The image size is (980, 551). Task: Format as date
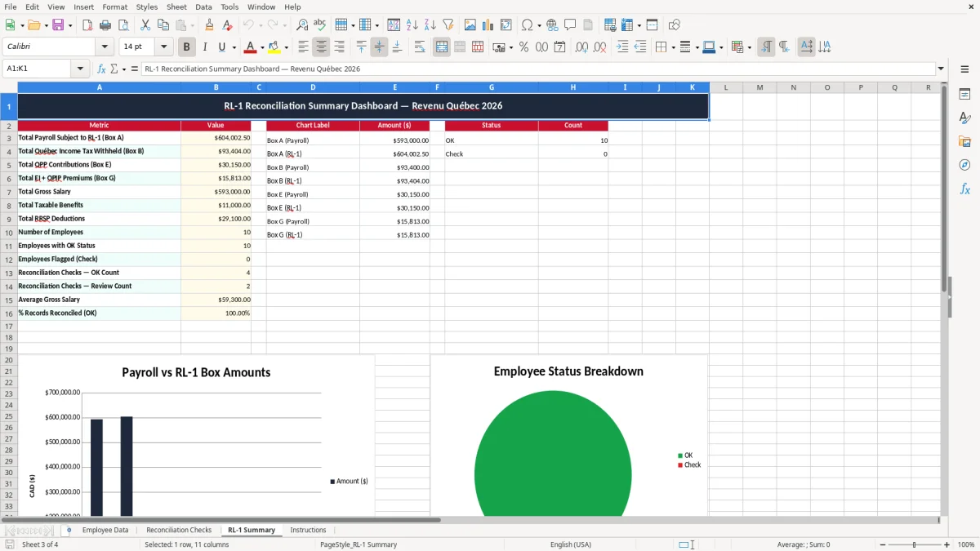(559, 47)
